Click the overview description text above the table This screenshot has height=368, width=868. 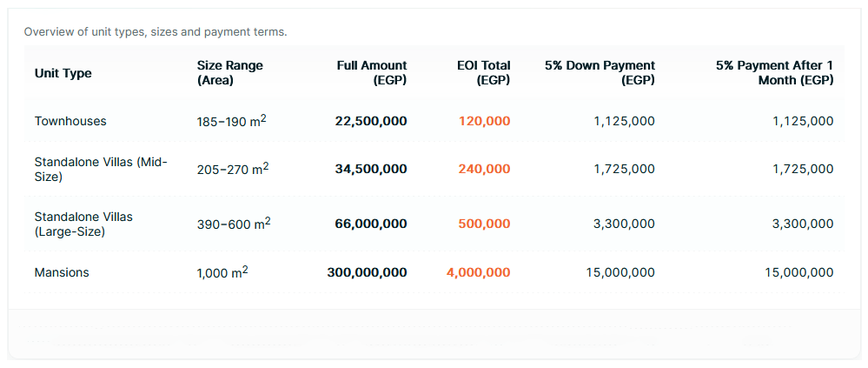156,32
